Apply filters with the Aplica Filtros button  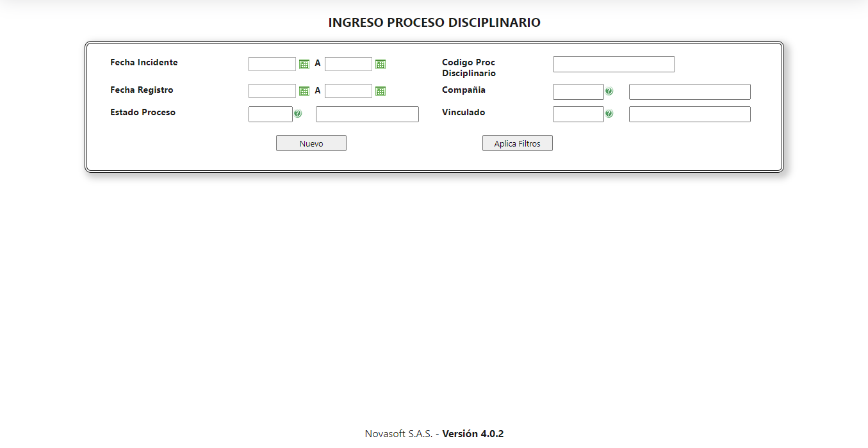click(x=517, y=143)
